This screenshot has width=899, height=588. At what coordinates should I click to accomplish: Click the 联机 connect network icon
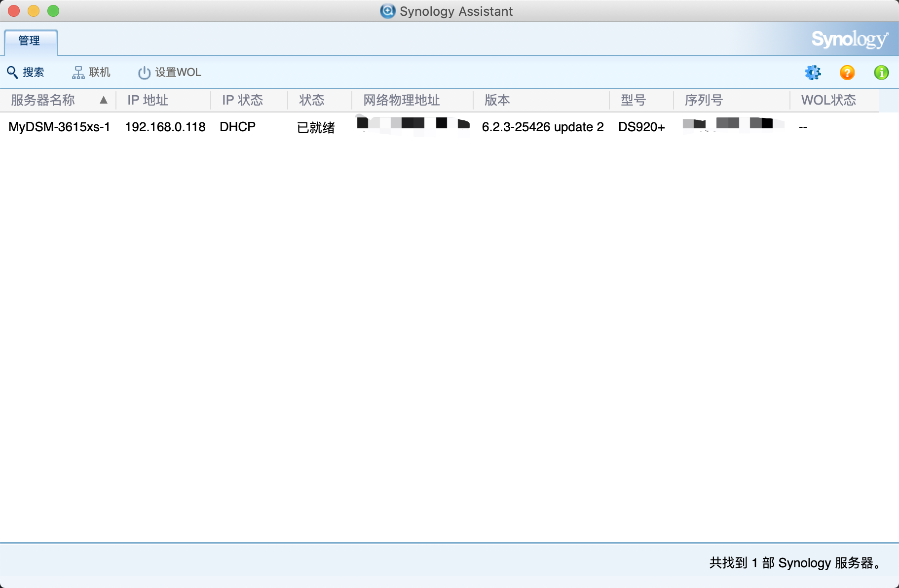[x=78, y=73]
